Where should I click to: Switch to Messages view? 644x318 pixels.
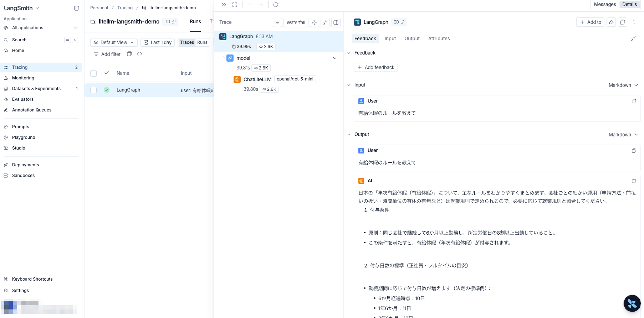(605, 5)
